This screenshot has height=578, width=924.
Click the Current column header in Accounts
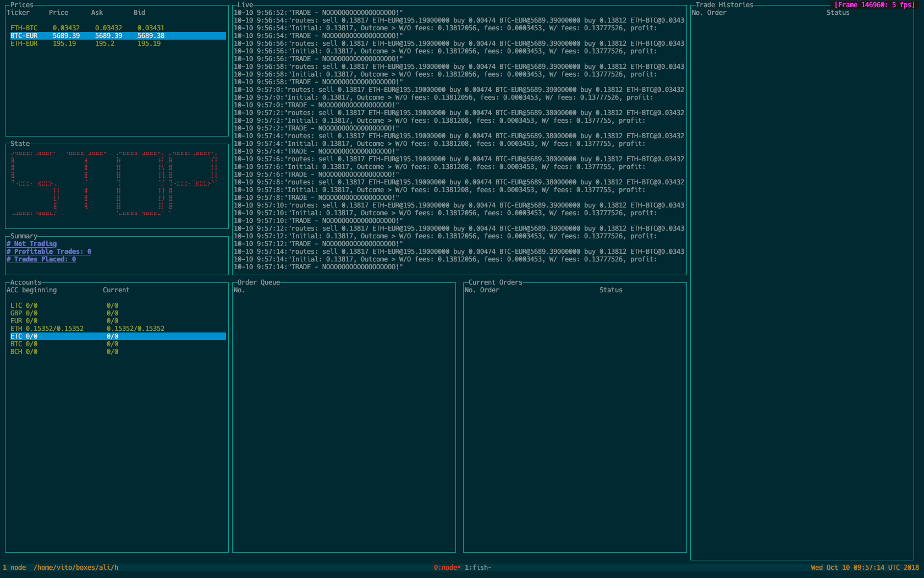117,290
